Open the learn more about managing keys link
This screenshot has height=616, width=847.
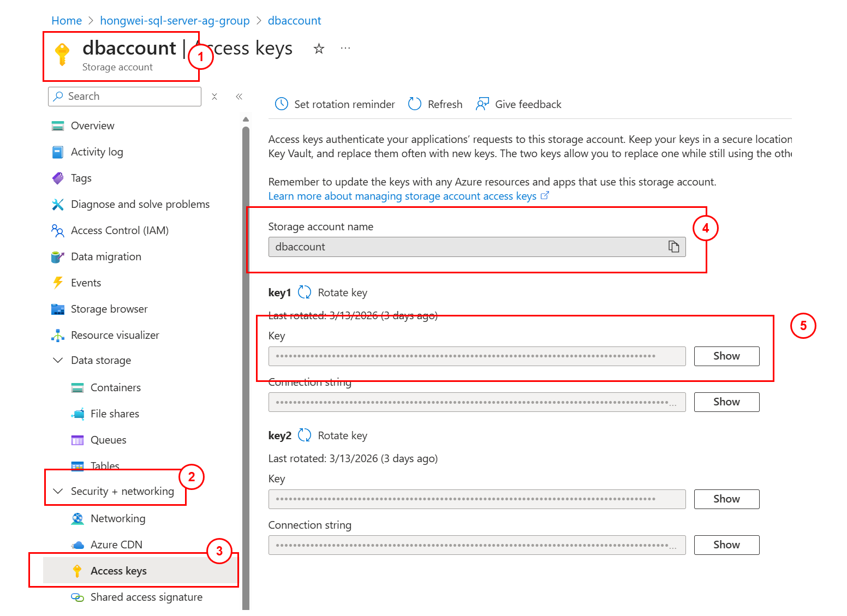402,196
